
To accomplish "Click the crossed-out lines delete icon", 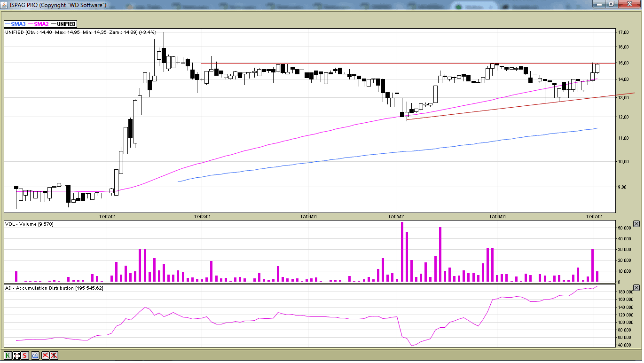I will pos(46,355).
